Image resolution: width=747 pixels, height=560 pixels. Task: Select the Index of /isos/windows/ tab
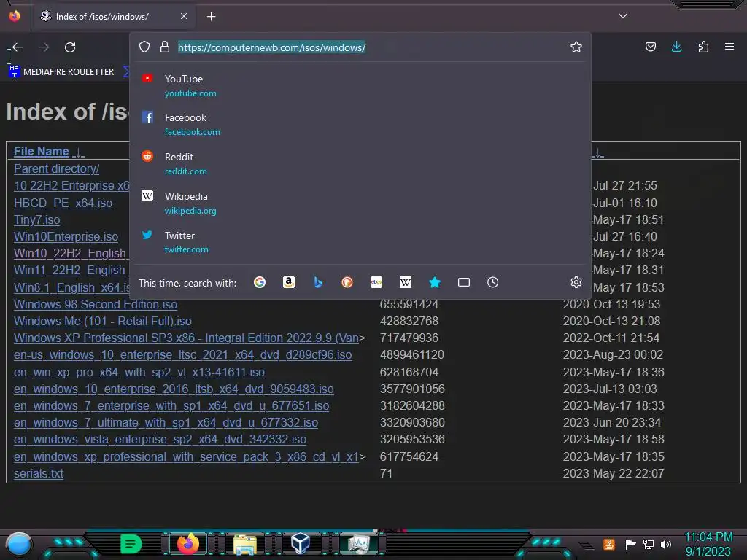tap(113, 16)
